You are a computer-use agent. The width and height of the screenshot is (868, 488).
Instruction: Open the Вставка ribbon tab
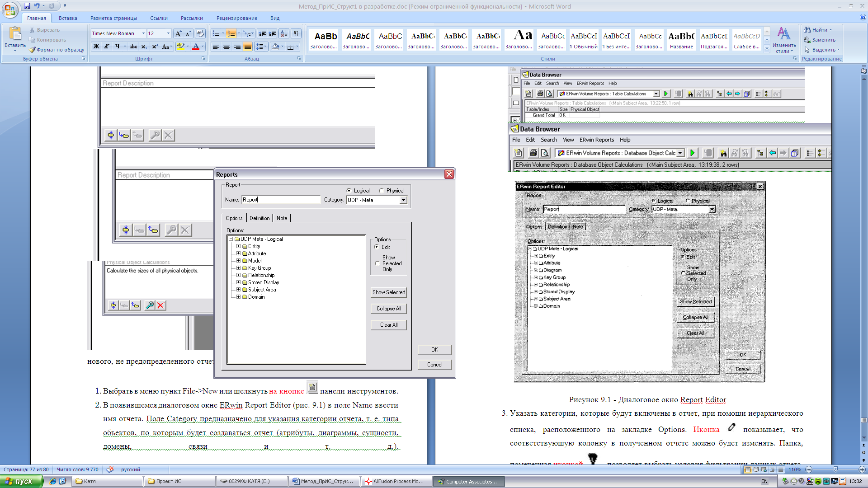(x=68, y=18)
